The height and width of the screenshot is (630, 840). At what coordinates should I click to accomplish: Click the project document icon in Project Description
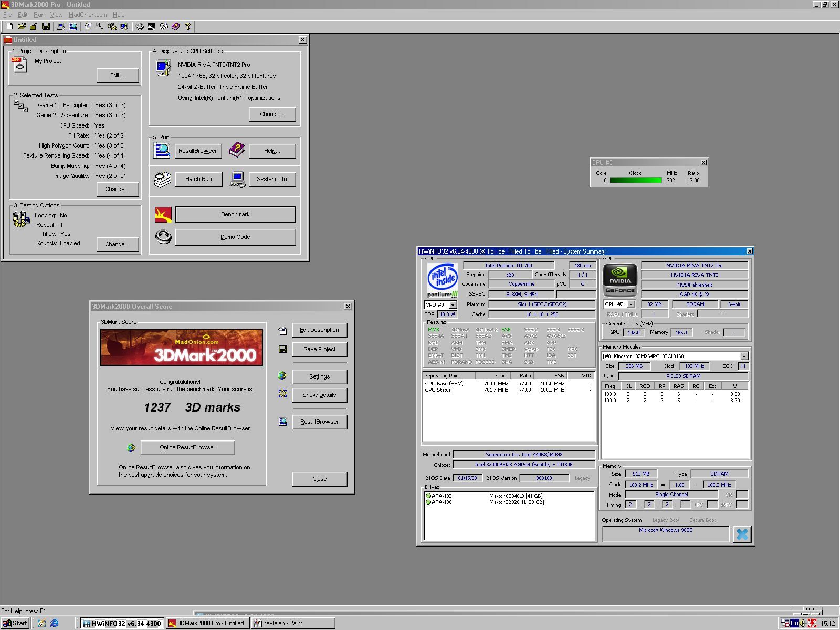click(x=19, y=65)
